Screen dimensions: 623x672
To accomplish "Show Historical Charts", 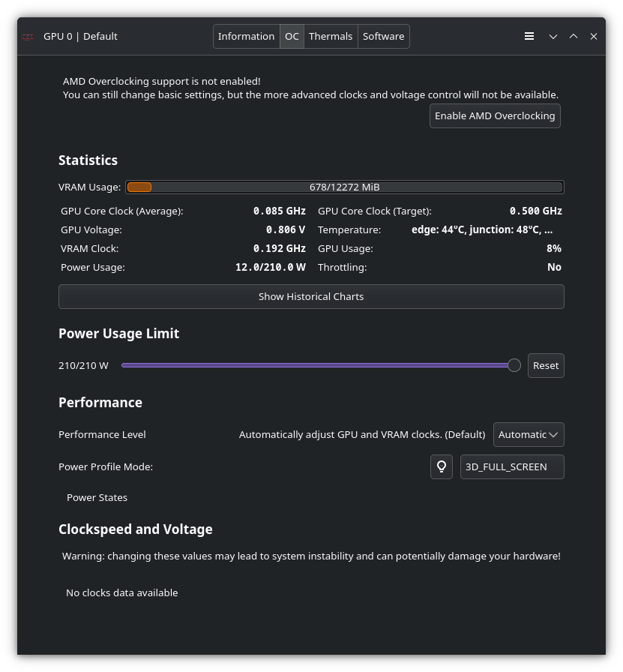I will [x=311, y=296].
